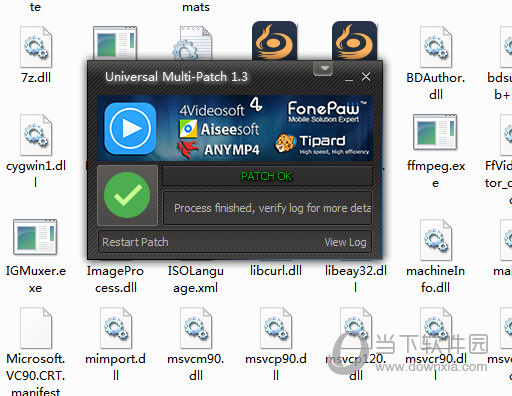The height and width of the screenshot is (396, 512).
Task: Click the libcurl.dll file name
Action: coord(276,271)
